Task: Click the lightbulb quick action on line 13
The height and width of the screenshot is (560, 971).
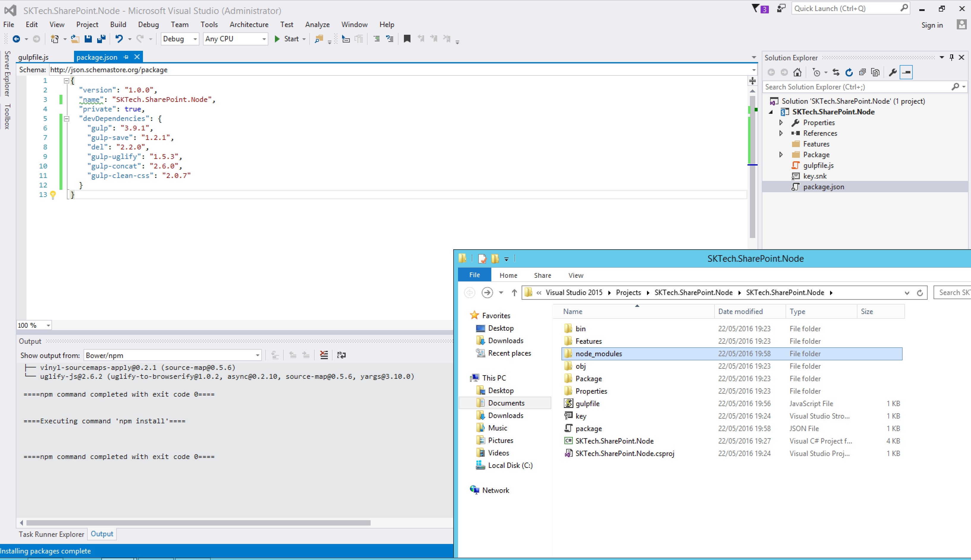Action: coord(53,195)
